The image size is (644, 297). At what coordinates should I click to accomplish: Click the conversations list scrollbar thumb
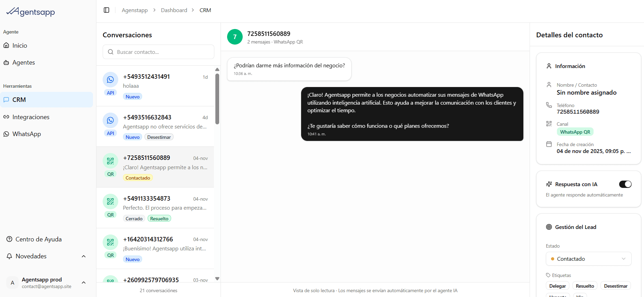(x=217, y=99)
